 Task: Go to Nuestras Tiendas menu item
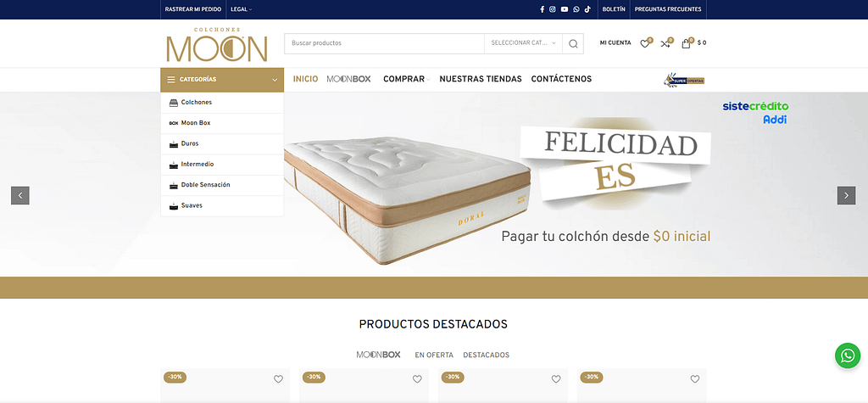point(481,79)
